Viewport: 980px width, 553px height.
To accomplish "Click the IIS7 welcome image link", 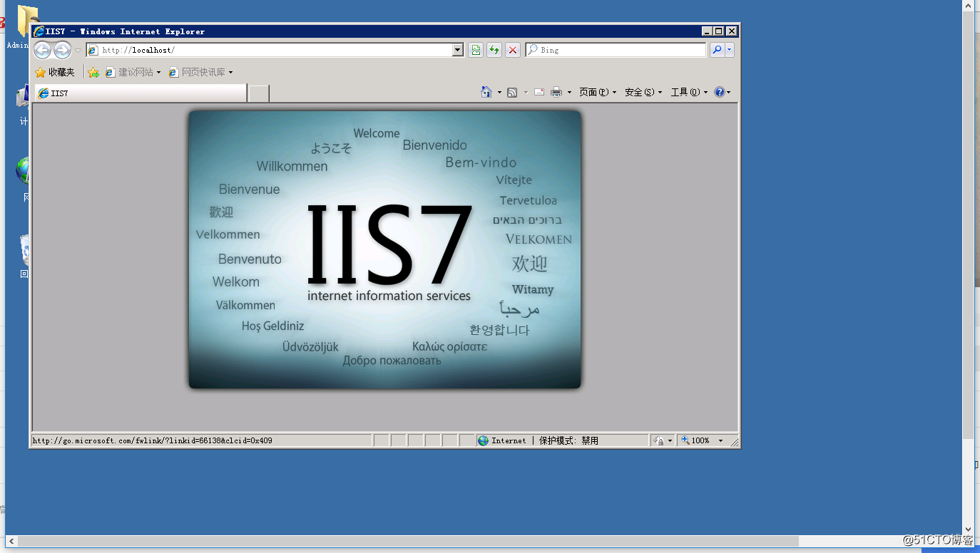I will tap(385, 249).
